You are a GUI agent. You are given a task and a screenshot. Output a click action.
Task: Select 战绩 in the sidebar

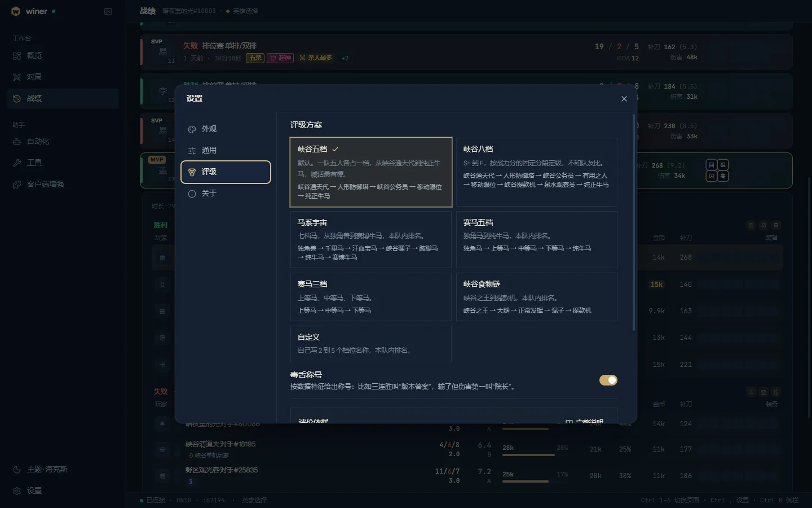(x=63, y=98)
